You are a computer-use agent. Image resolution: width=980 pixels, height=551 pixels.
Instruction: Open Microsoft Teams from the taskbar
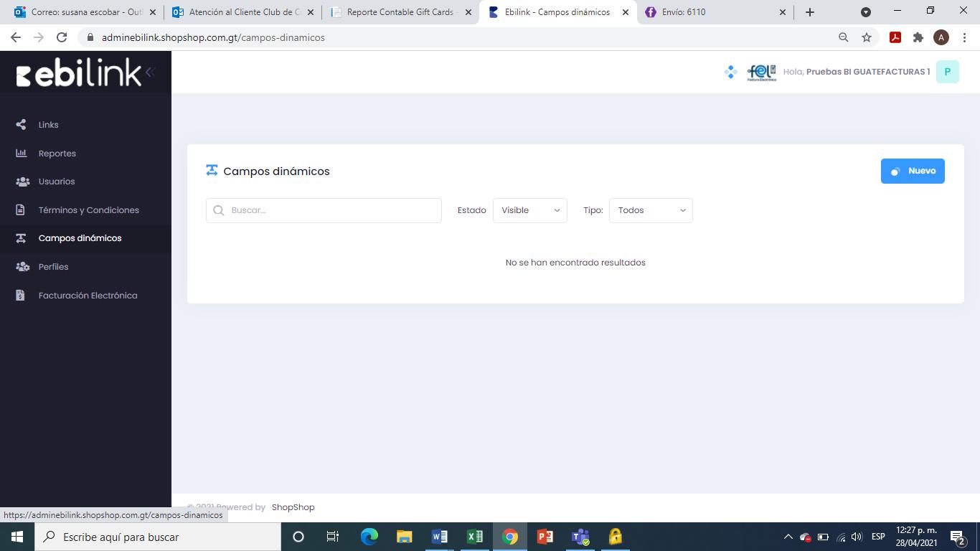(580, 537)
